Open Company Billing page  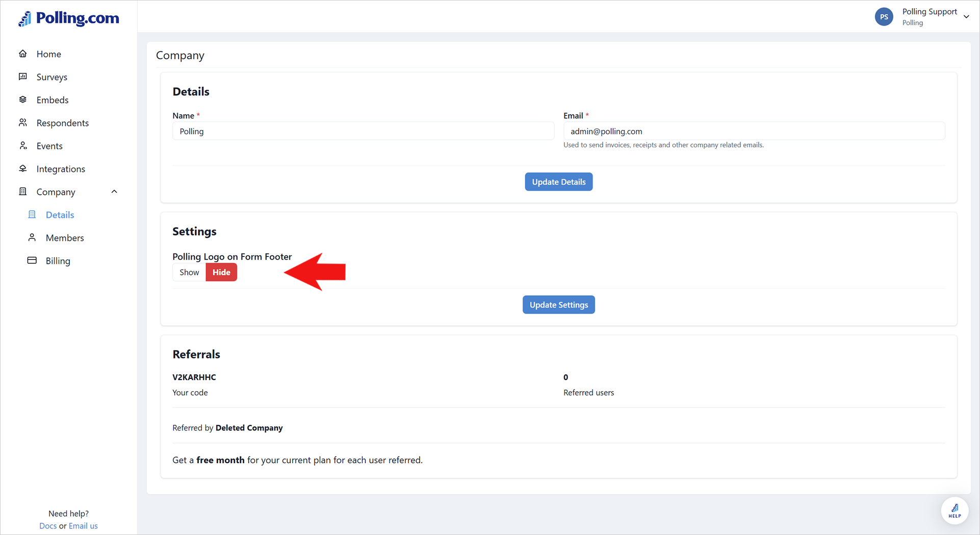pyautogui.click(x=58, y=261)
